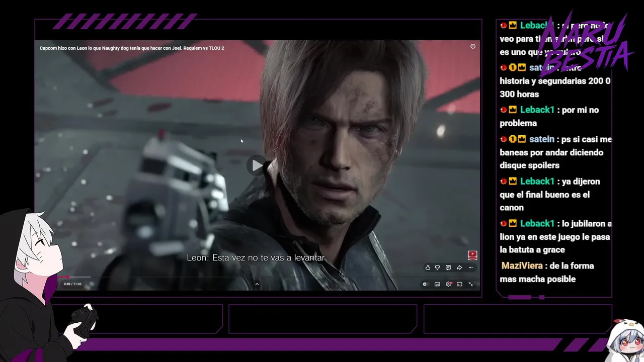Viewport: 644px width, 362px height.
Task: Click chat text 'de la forma mas macha posible'
Action: [547, 273]
